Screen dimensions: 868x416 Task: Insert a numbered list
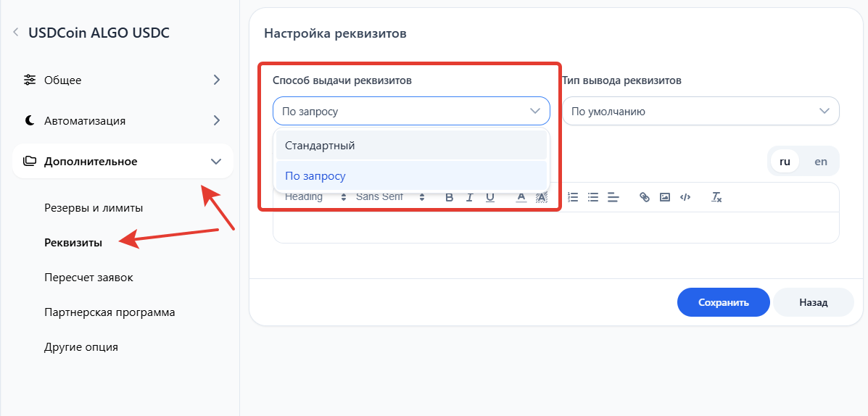[x=573, y=197]
